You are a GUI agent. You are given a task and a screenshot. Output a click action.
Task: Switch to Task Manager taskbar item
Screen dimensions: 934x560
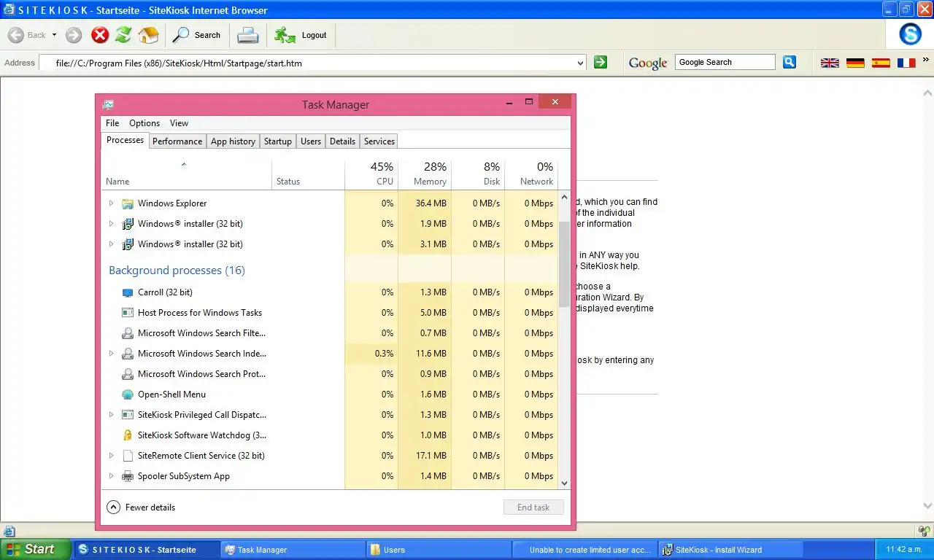coord(293,550)
